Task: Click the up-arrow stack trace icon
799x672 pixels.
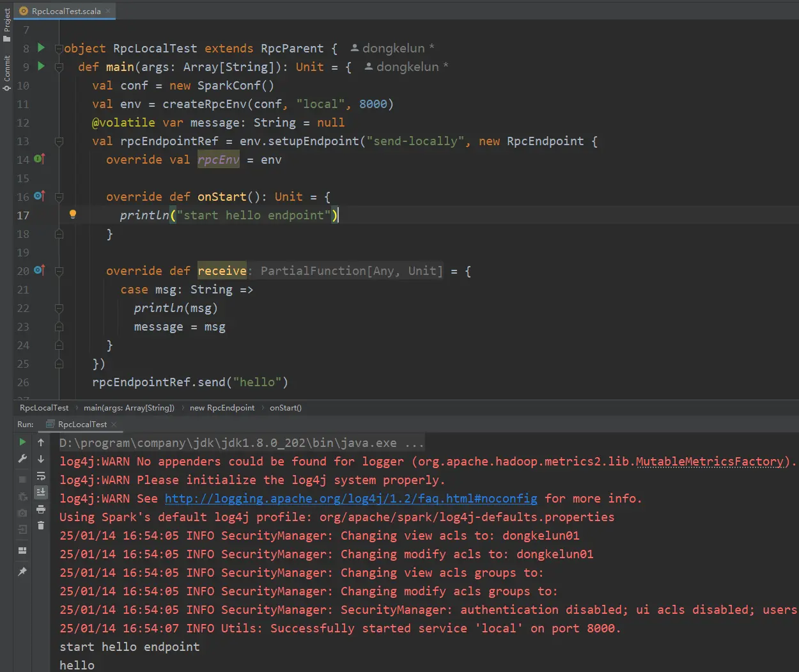Action: tap(41, 442)
